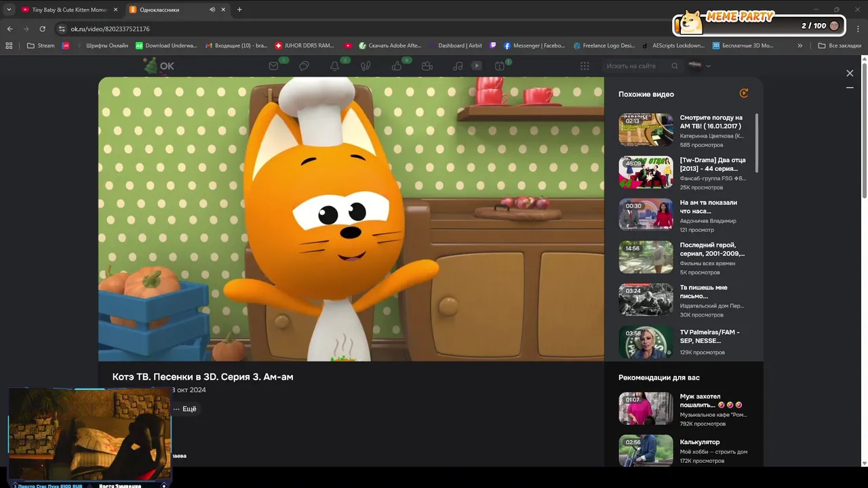Click Калькулятор video title
The height and width of the screenshot is (488, 868).
(x=700, y=442)
